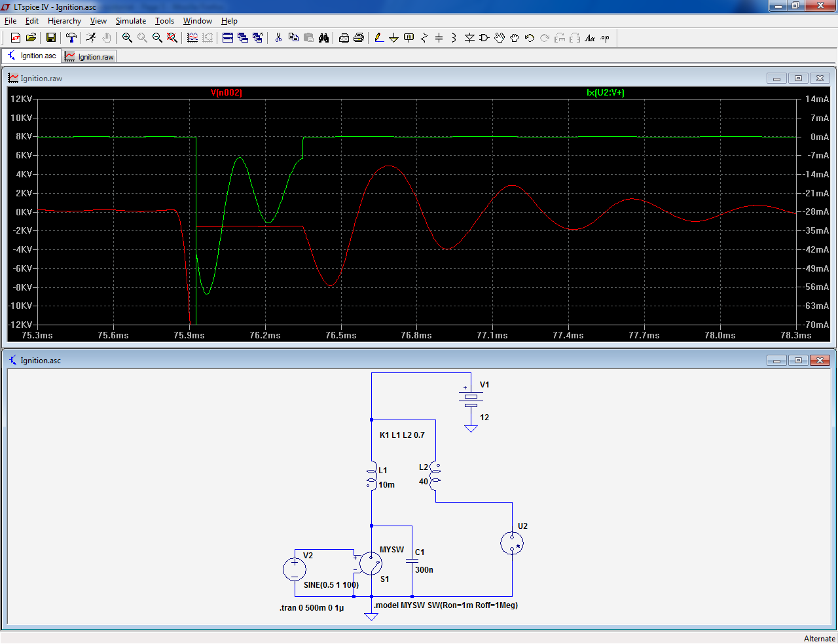Click the Zoom In magnifier icon
The height and width of the screenshot is (644, 838).
(x=127, y=38)
